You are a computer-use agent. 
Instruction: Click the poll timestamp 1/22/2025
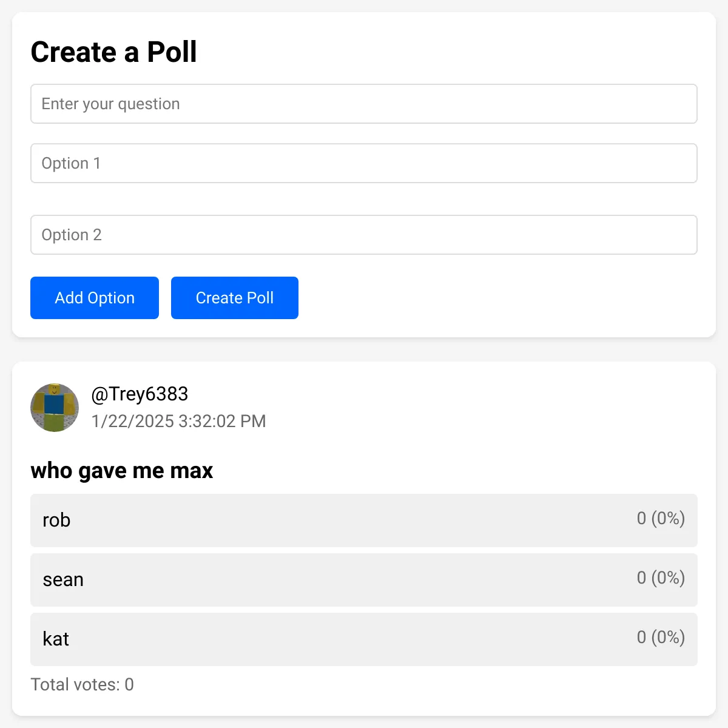[x=179, y=421]
